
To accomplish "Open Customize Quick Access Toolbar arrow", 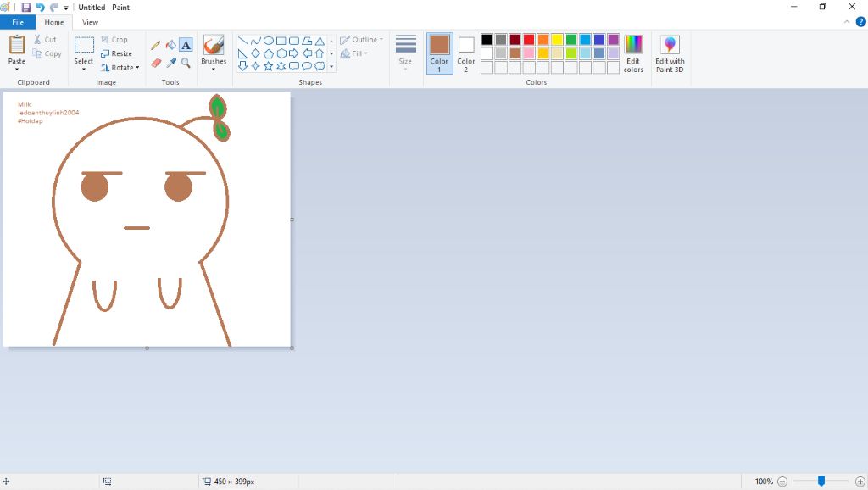I will coord(66,8).
